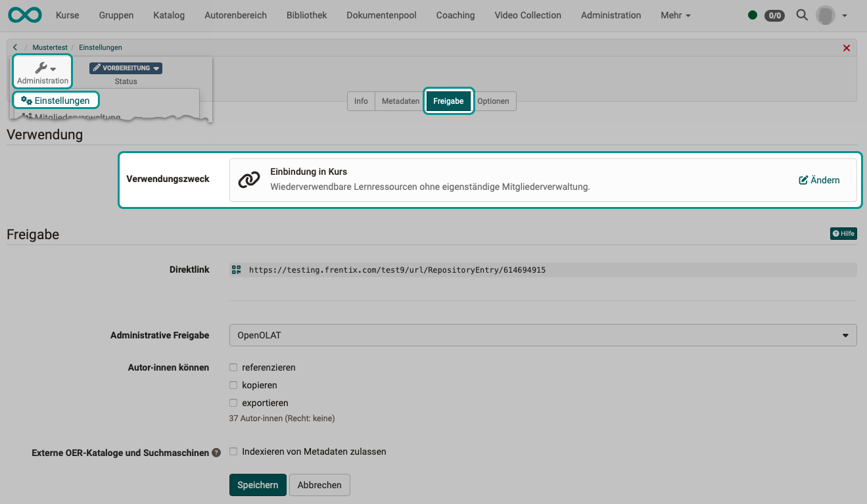The height and width of the screenshot is (504, 867).
Task: Open the search magnifier icon
Action: click(801, 14)
